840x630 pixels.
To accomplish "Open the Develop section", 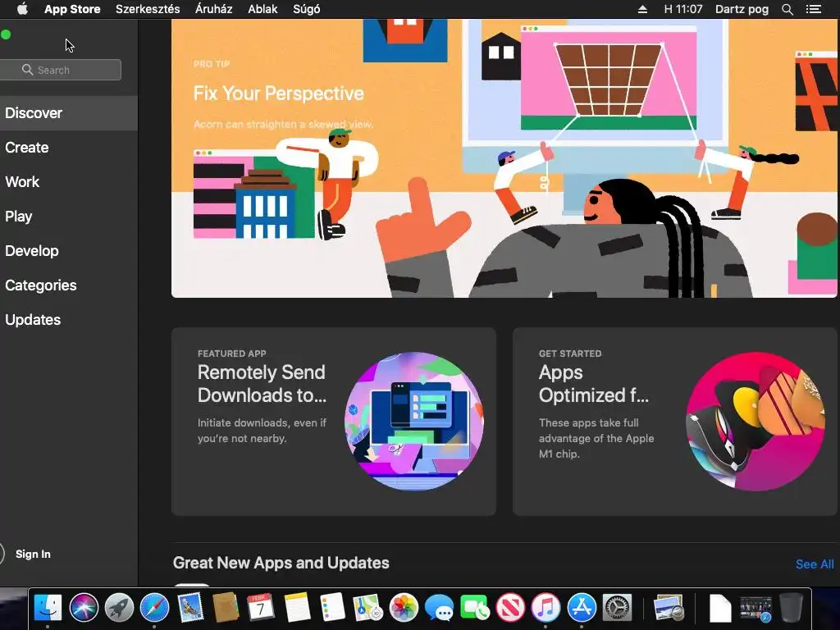I will click(x=69, y=251).
